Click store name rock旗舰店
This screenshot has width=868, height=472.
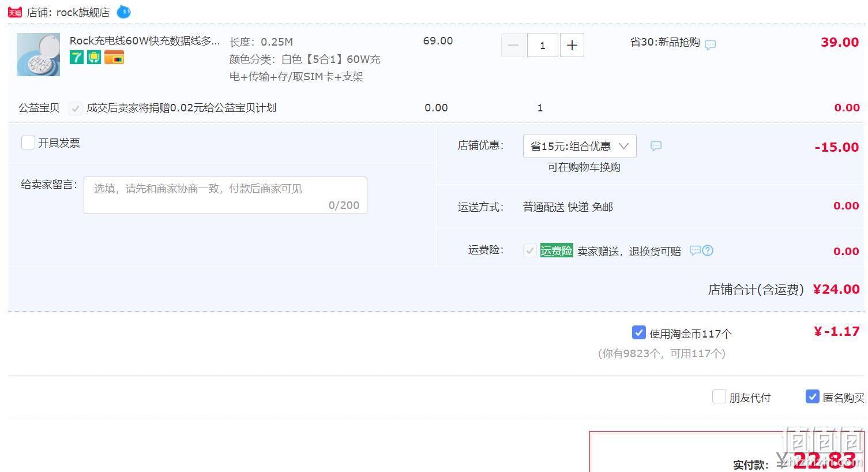(x=82, y=12)
